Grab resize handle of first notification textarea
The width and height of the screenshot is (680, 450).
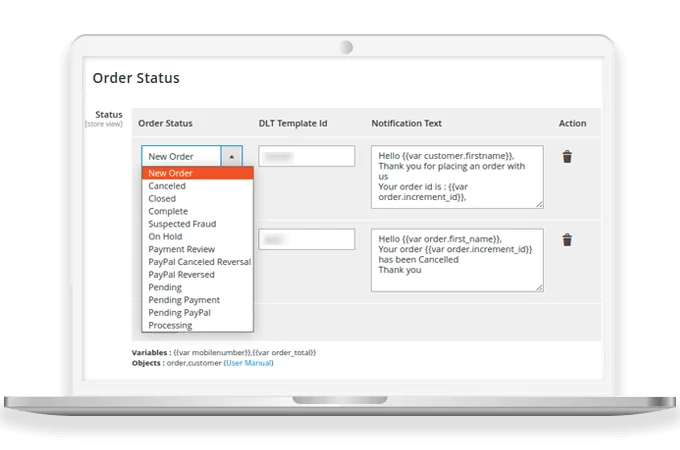(x=539, y=204)
